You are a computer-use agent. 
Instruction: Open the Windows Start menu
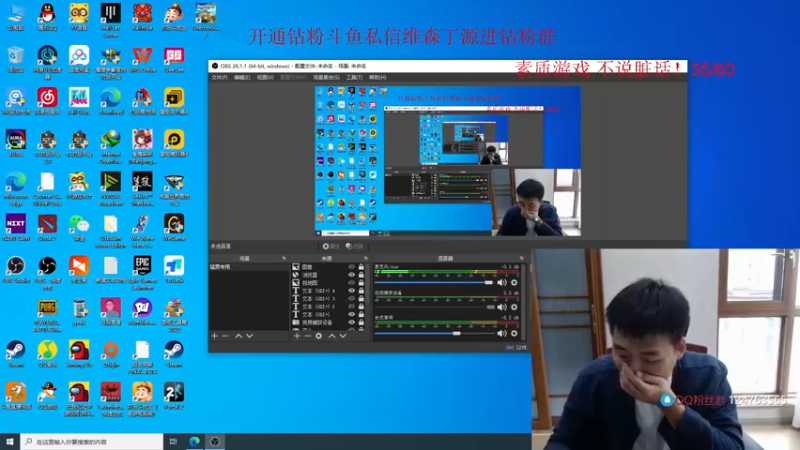pos(10,442)
